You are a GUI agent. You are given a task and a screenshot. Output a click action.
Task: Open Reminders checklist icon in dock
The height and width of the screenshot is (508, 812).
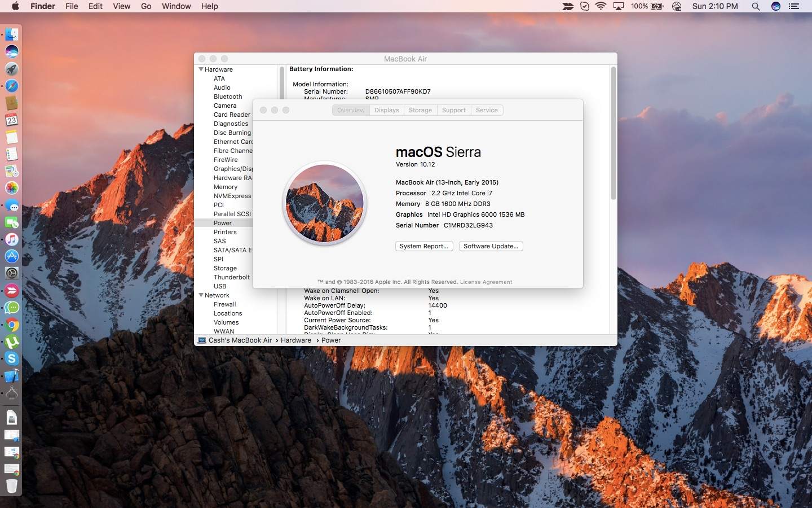click(x=12, y=154)
